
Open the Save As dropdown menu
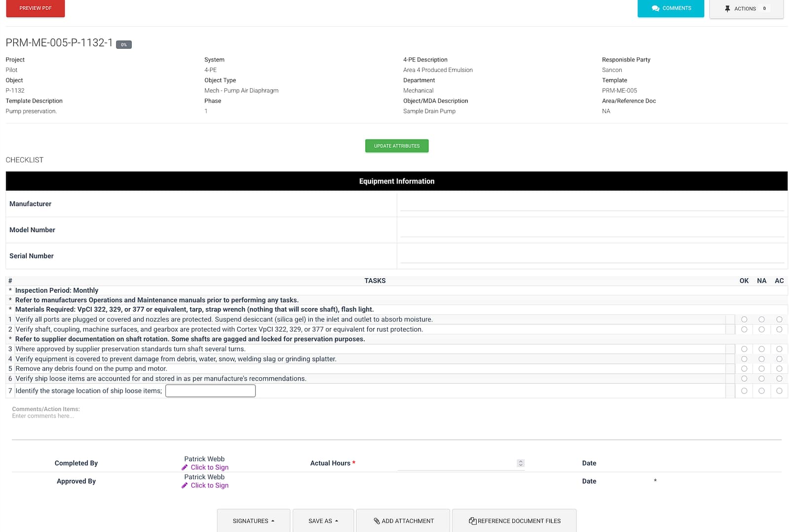(323, 521)
